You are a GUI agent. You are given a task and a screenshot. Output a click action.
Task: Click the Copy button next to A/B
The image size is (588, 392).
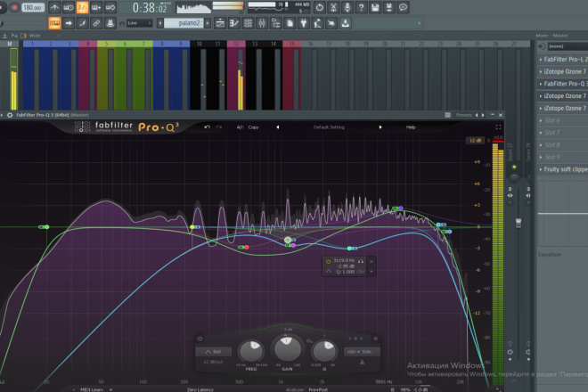click(254, 127)
